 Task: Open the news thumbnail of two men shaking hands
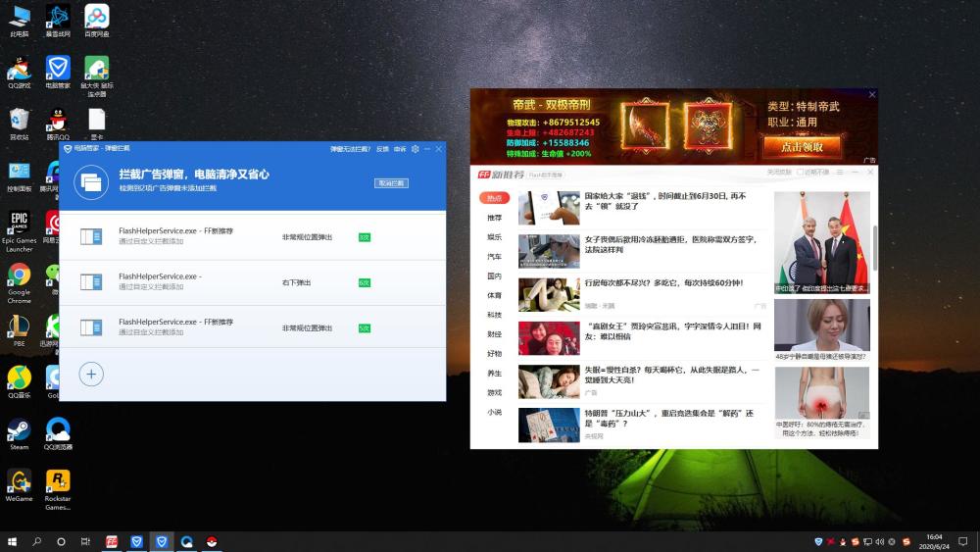[822, 242]
